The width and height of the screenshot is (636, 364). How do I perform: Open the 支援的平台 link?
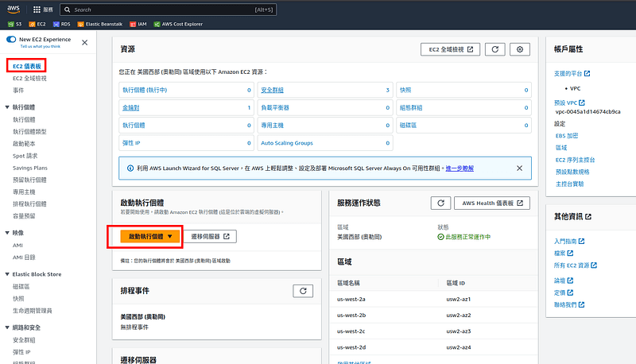tap(572, 73)
